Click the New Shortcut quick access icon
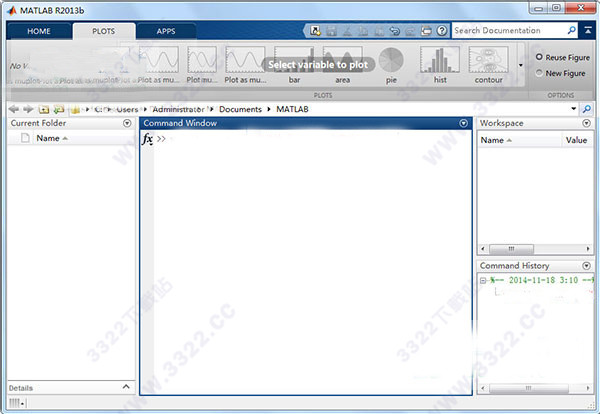The width and height of the screenshot is (600, 414). [315, 31]
